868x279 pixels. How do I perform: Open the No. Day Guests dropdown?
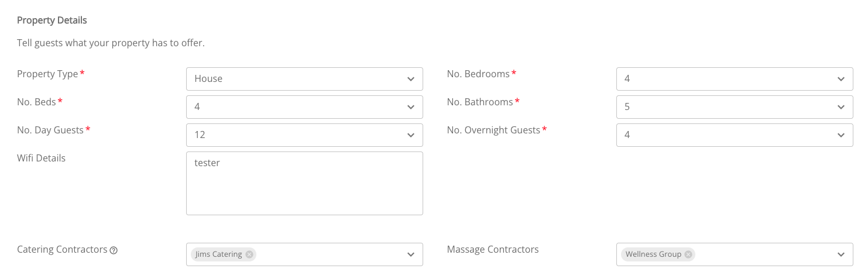304,135
